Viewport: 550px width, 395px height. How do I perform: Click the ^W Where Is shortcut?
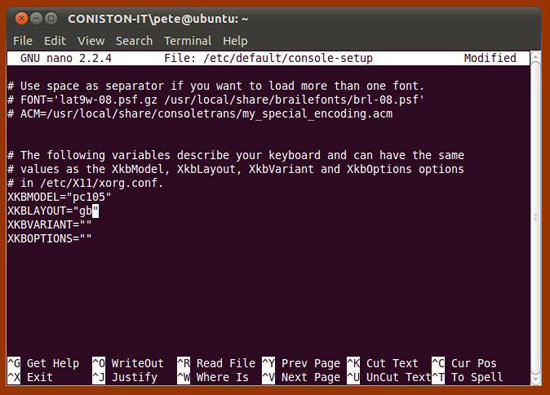coord(213,377)
